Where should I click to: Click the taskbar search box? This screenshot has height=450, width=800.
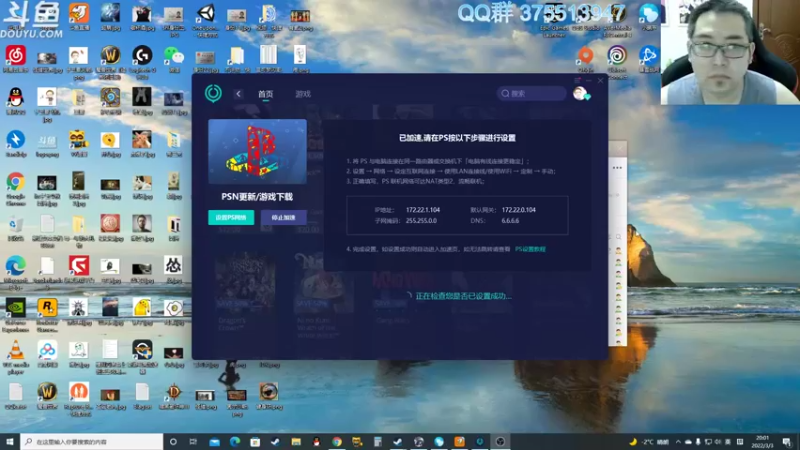(92, 441)
